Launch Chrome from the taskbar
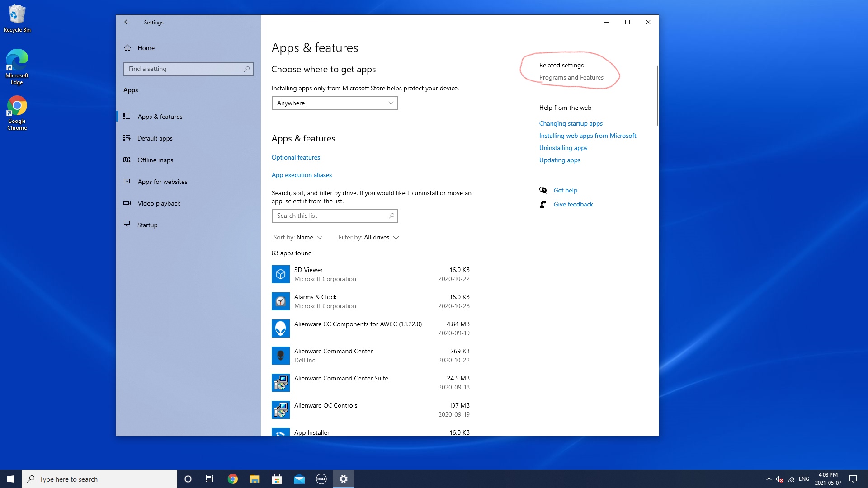Image resolution: width=868 pixels, height=488 pixels. coord(232,479)
